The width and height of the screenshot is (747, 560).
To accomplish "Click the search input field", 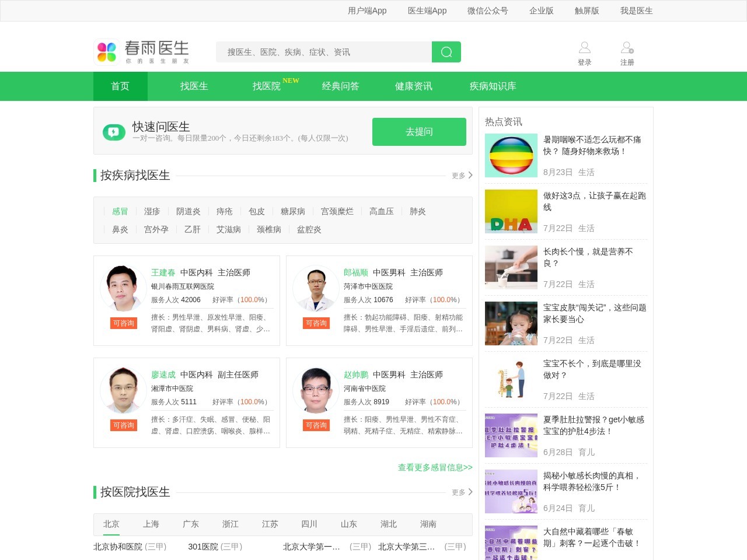I will click(x=324, y=52).
